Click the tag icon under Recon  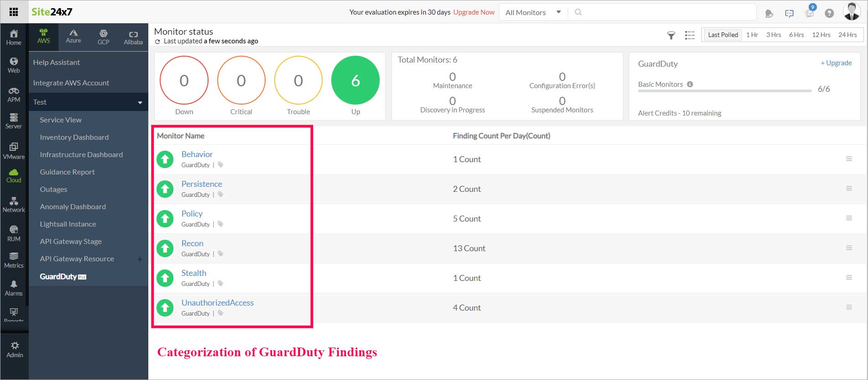[x=220, y=254]
